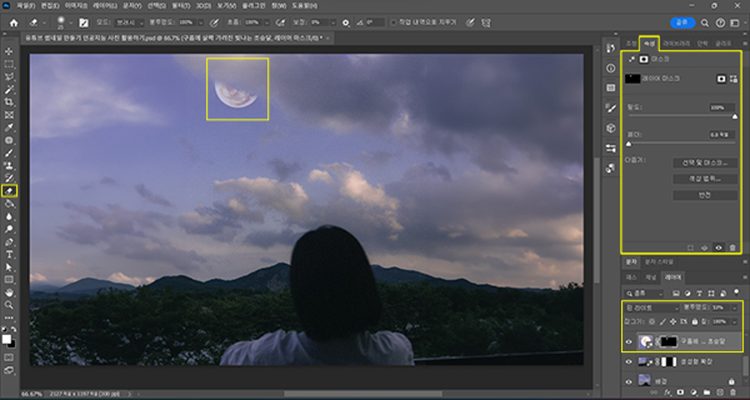Open the search icon at top right
The image size is (750, 400).
[705, 22]
